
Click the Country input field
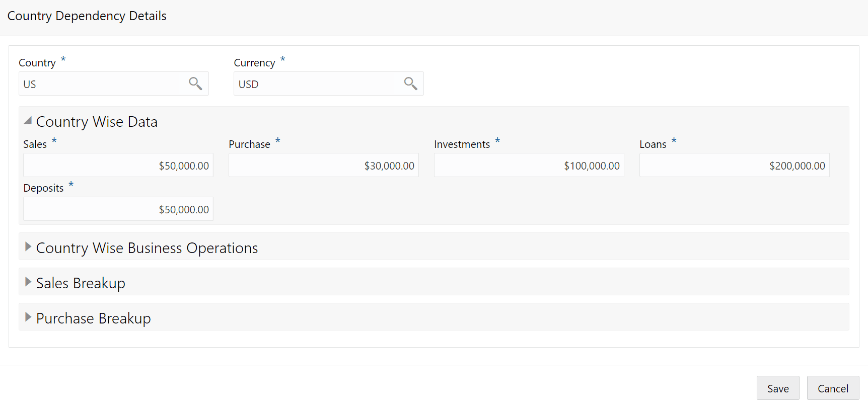pyautogui.click(x=100, y=84)
